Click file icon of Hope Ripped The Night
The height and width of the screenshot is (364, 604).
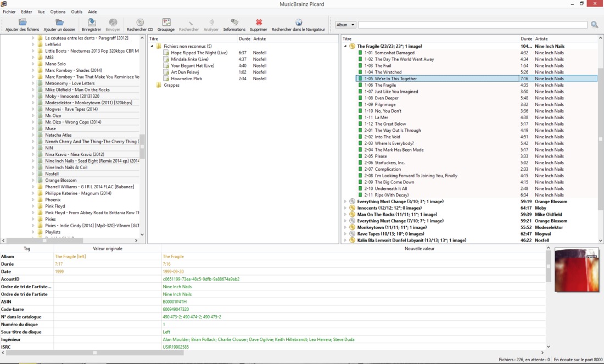pos(166,53)
